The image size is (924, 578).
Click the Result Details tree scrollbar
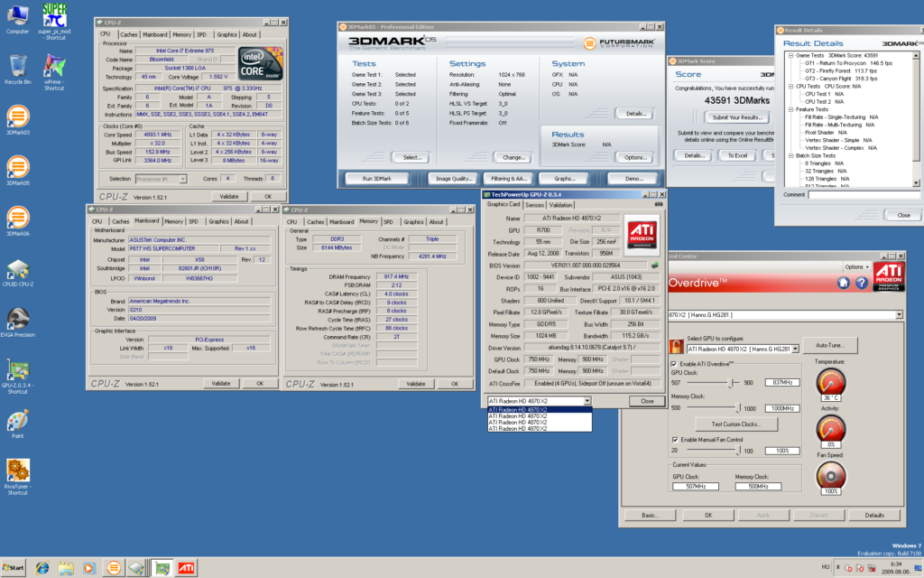pyautogui.click(x=916, y=119)
